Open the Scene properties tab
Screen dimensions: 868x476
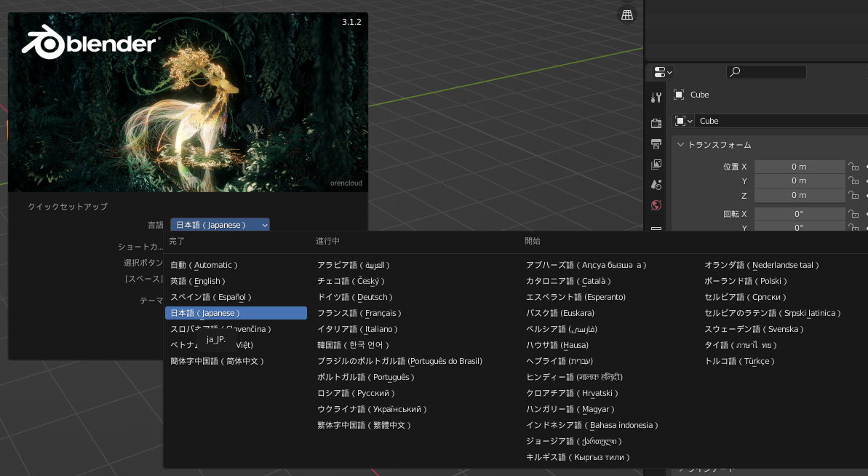click(x=656, y=185)
